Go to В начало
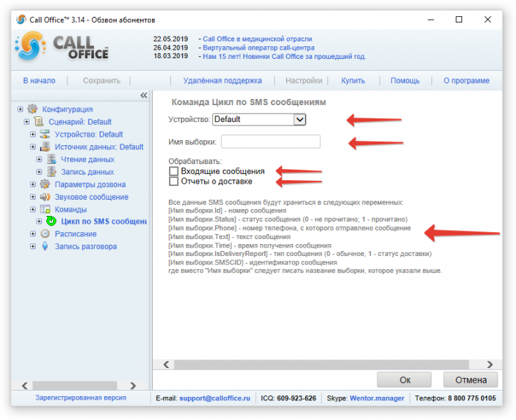516x420 pixels. click(39, 81)
